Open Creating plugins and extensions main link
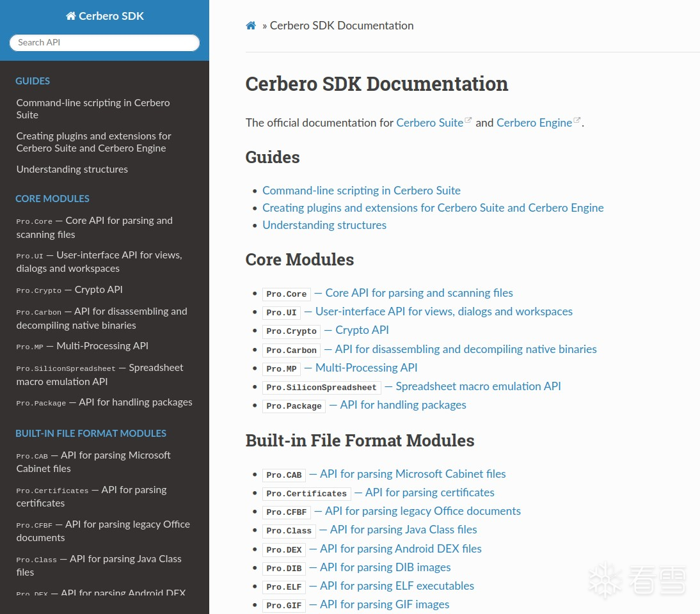This screenshot has height=614, width=700. point(433,208)
